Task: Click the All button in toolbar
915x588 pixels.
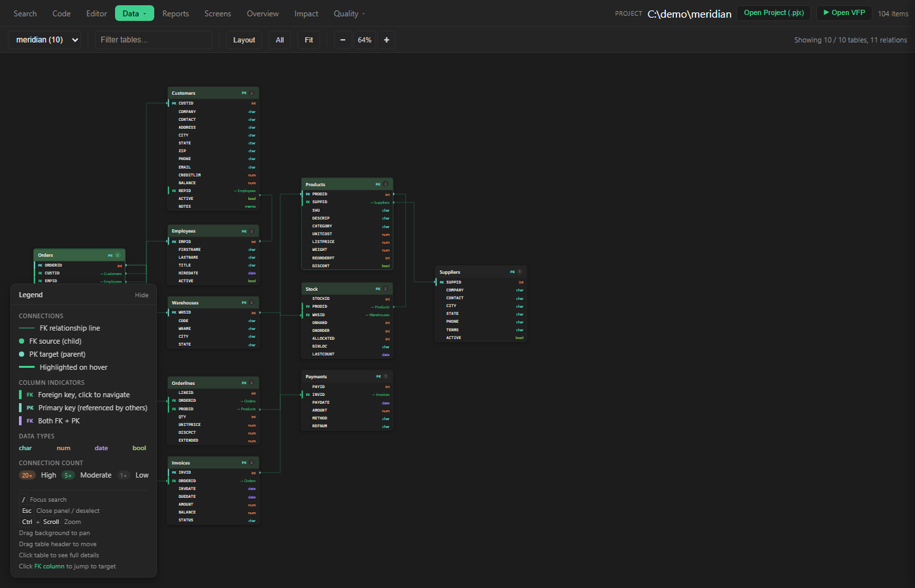Action: tap(280, 40)
